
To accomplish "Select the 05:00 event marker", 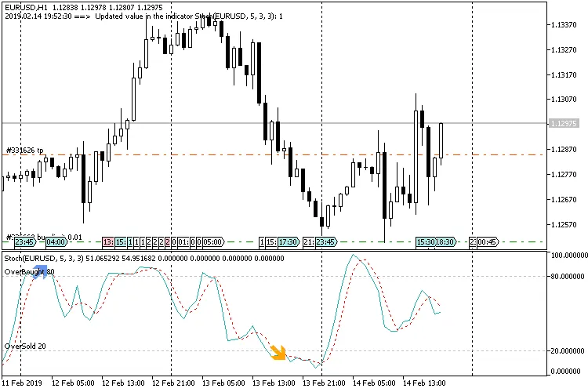I will pos(213,242).
